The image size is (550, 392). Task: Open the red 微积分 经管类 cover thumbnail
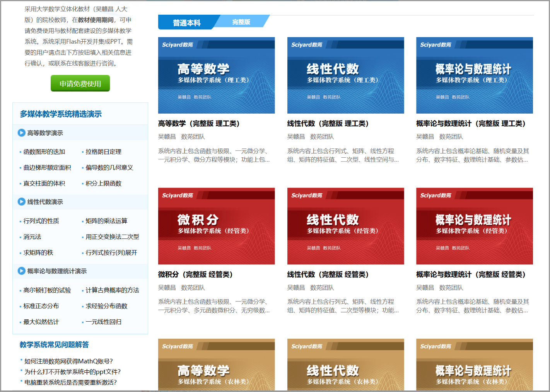tap(217, 226)
